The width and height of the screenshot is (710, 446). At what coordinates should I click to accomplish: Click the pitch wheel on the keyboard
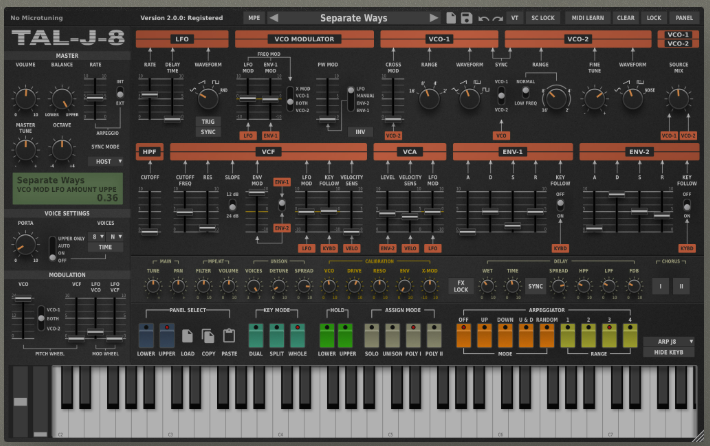pos(20,402)
